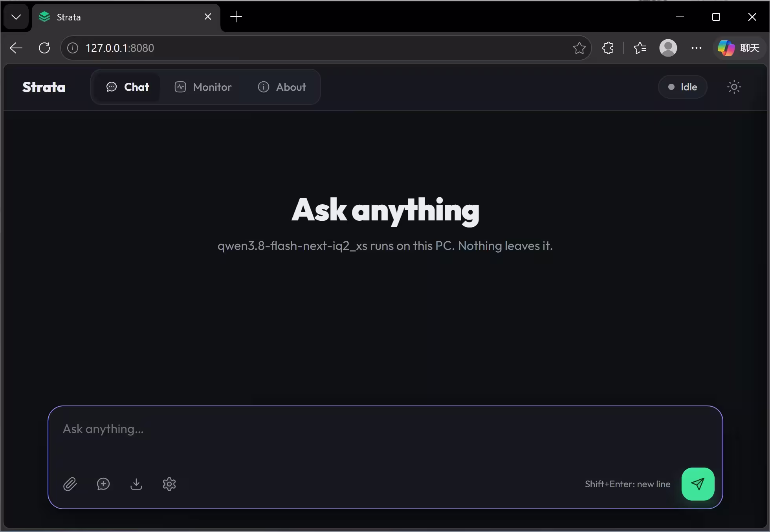Open the browser three-dot settings menu
Viewport: 770px width, 532px height.
coord(697,48)
